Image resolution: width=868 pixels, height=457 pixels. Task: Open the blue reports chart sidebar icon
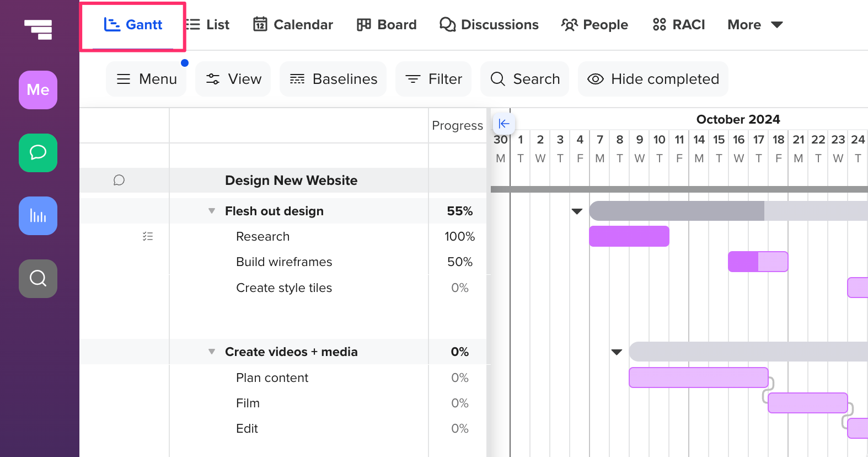tap(38, 216)
